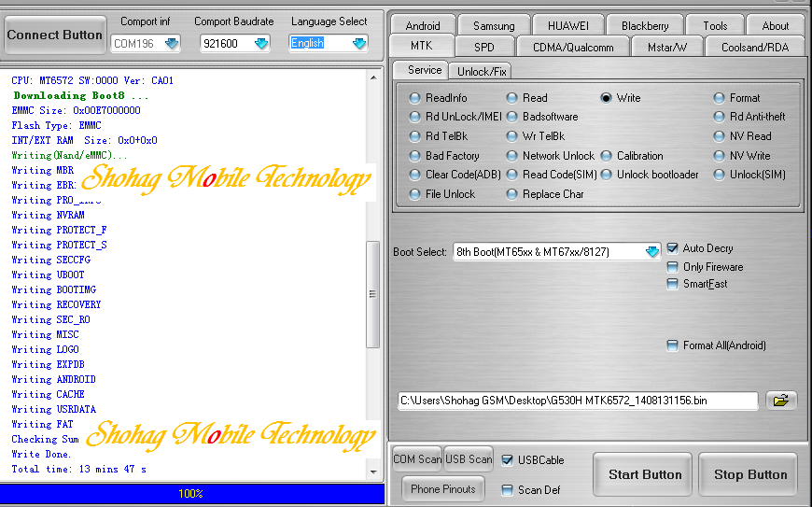Click the log scrollbar up arrow

click(x=372, y=77)
